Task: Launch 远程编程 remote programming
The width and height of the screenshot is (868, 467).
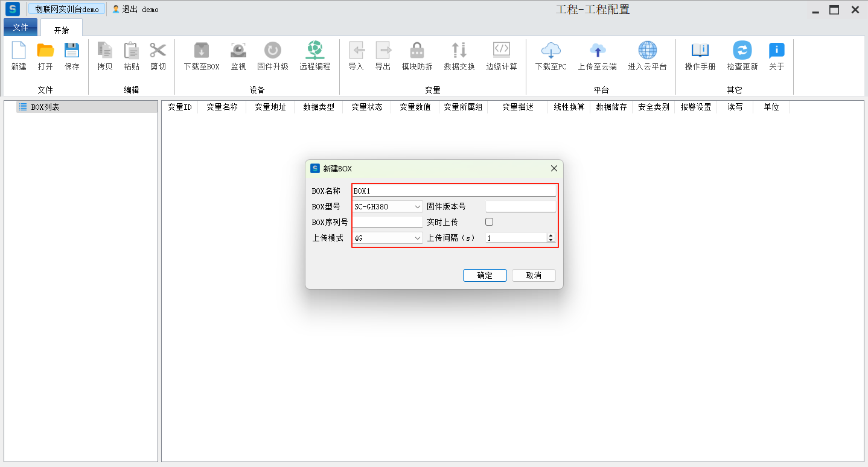Action: click(x=314, y=51)
